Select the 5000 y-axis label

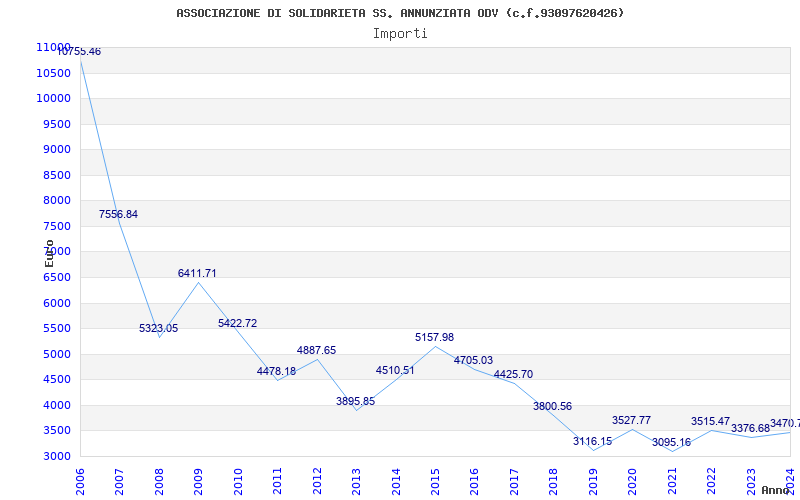[56, 354]
